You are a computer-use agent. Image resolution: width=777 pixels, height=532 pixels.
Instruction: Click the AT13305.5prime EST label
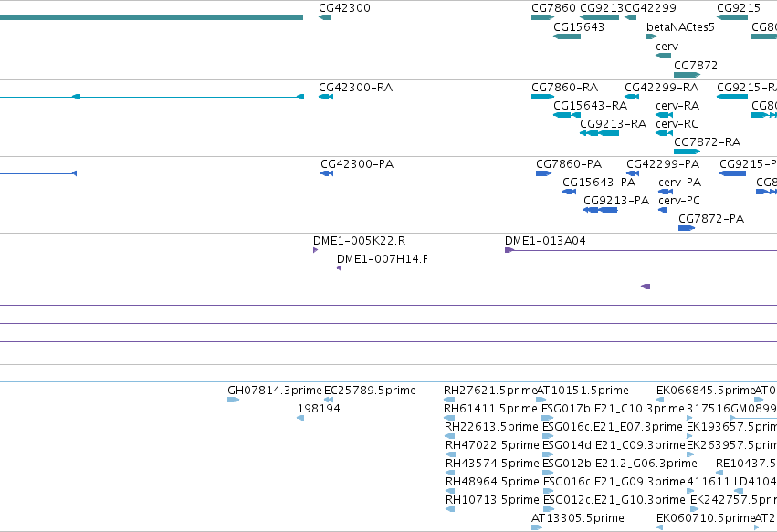coord(578,518)
